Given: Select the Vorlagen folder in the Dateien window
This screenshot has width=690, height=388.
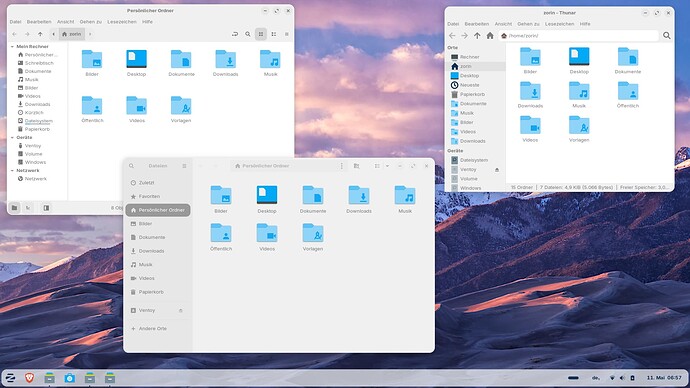Looking at the screenshot, I should 313,238.
